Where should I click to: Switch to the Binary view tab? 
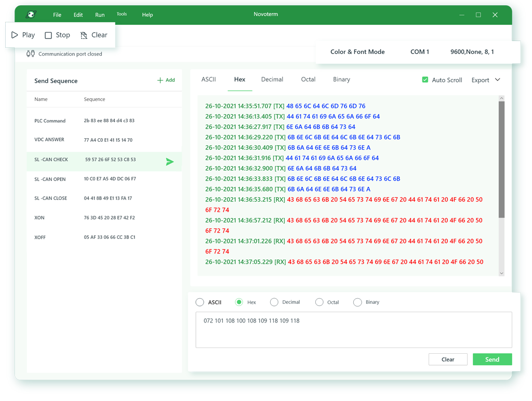click(x=341, y=79)
